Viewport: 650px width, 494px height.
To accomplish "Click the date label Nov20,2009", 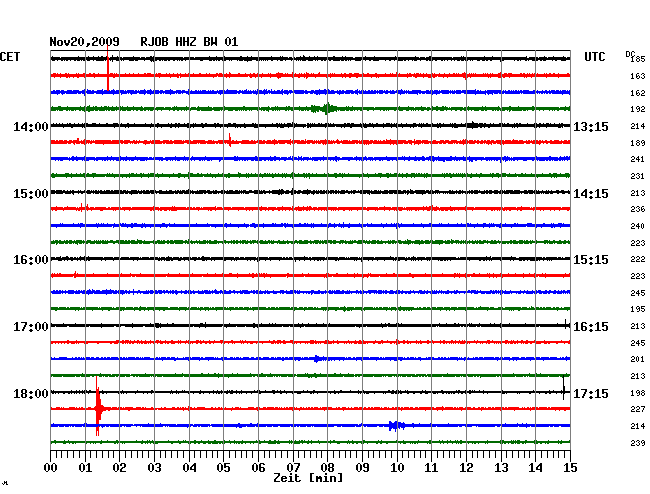I will [85, 42].
